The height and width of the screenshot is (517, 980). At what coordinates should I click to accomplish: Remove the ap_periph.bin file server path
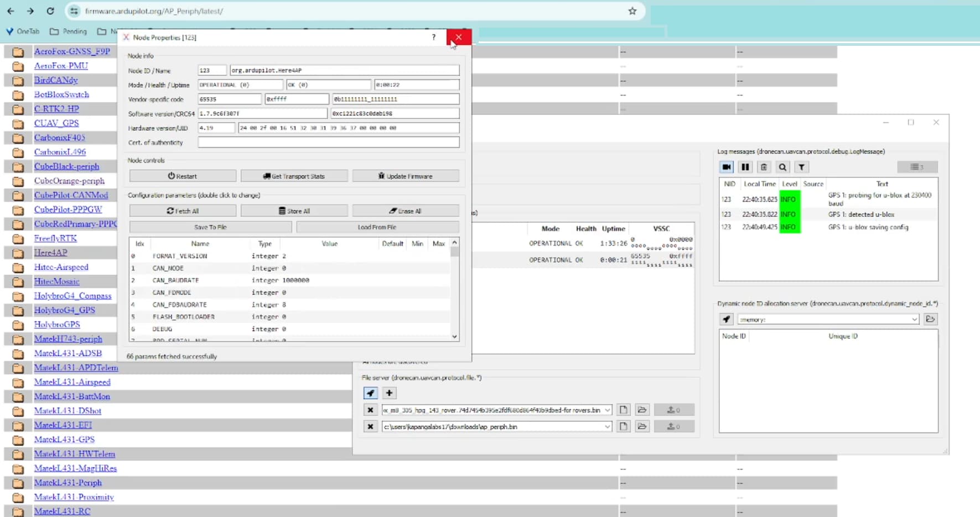pyautogui.click(x=370, y=426)
